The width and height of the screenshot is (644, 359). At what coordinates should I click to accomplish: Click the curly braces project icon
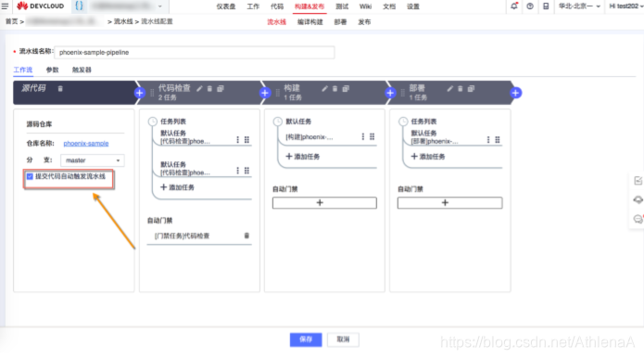(x=79, y=6)
